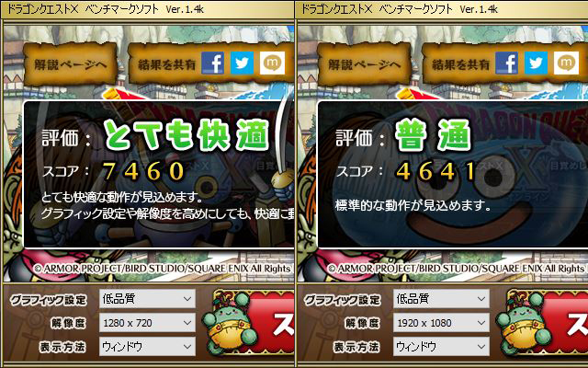Image resolution: width=588 pixels, height=368 pixels.
Task: Open the 1920 x 1080 resolution dropdown
Action: (x=441, y=323)
